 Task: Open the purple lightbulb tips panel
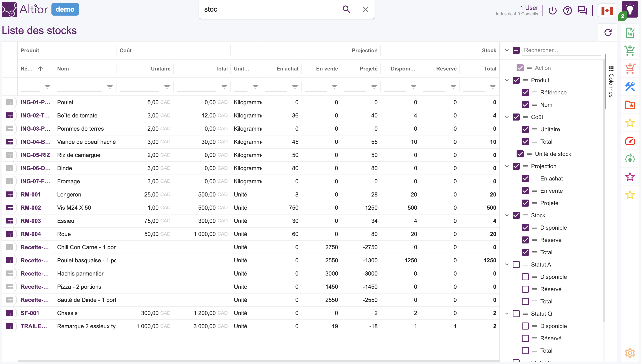pyautogui.click(x=630, y=9)
